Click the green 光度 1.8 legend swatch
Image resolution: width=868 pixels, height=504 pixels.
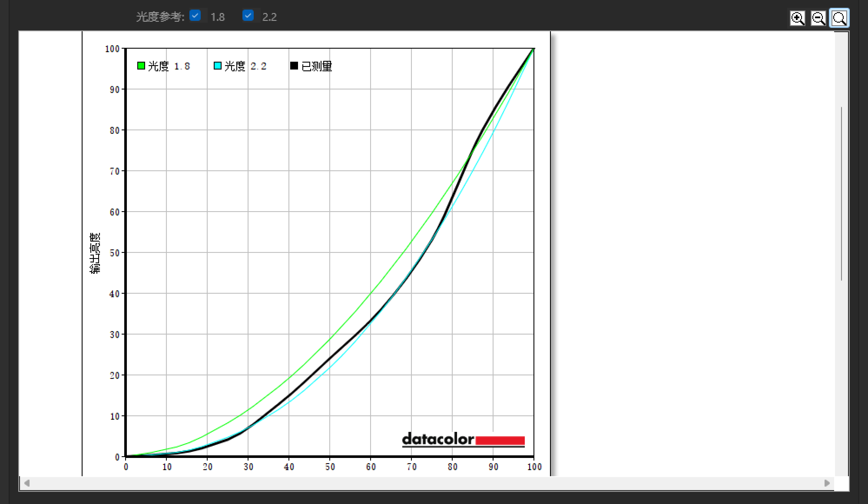[x=141, y=65]
